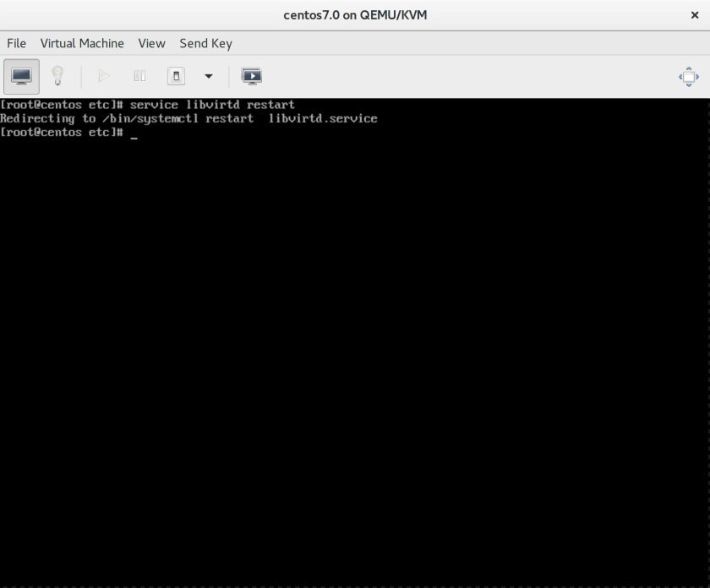
Task: Close the centos7.0 window
Action: click(x=695, y=15)
